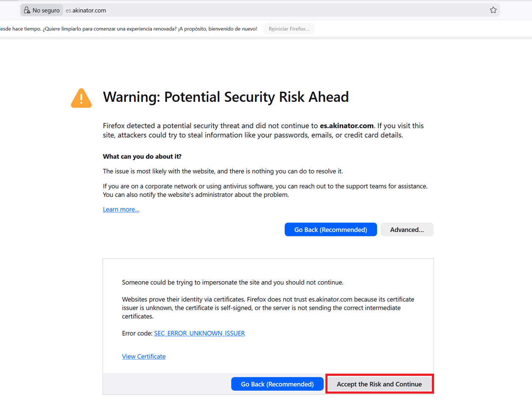Open the View Certificate link
Screen dimensions: 532x400
click(x=144, y=356)
